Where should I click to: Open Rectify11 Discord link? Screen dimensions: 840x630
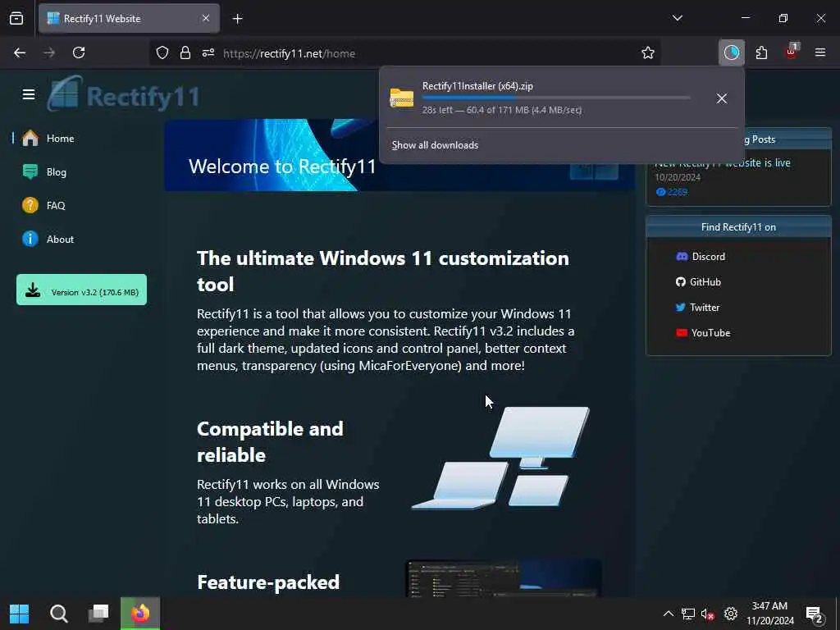701,257
